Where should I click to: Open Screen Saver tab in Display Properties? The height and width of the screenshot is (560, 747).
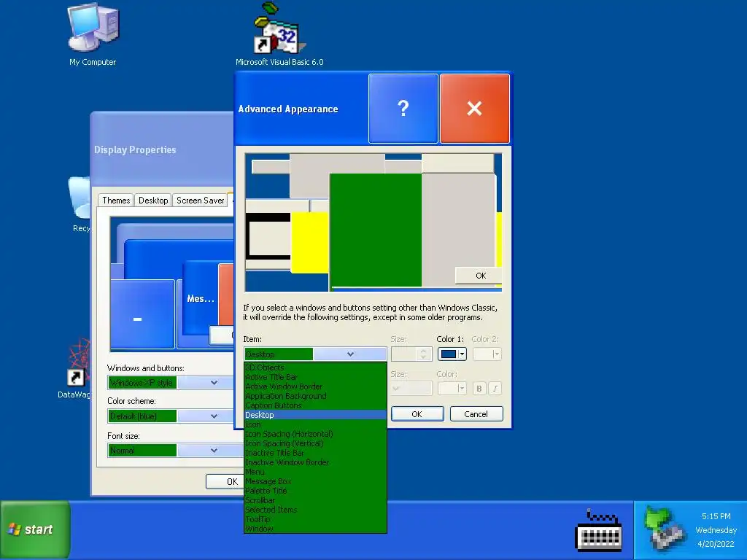[x=200, y=201]
